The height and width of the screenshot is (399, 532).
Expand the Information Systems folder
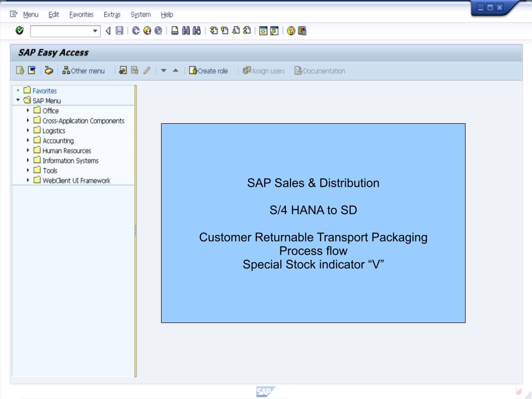point(28,160)
